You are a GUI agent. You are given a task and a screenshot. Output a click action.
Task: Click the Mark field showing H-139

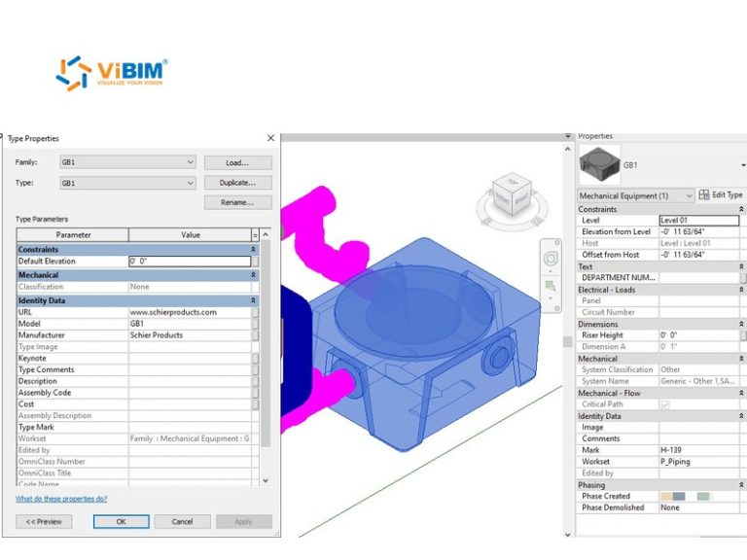point(699,450)
